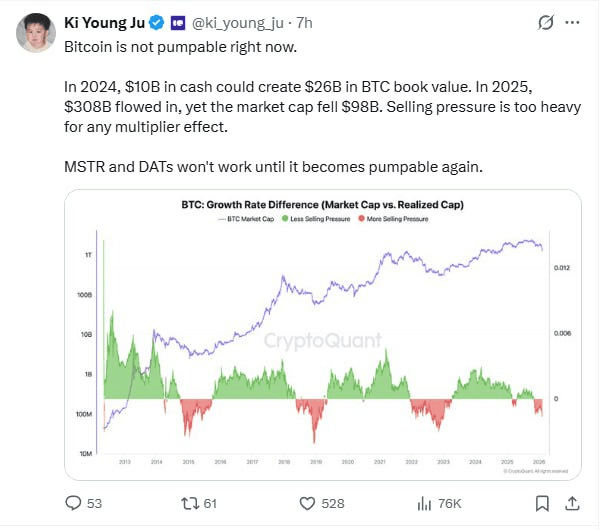
Task: Open Ki Young Ju's profile avatar
Action: [34, 33]
